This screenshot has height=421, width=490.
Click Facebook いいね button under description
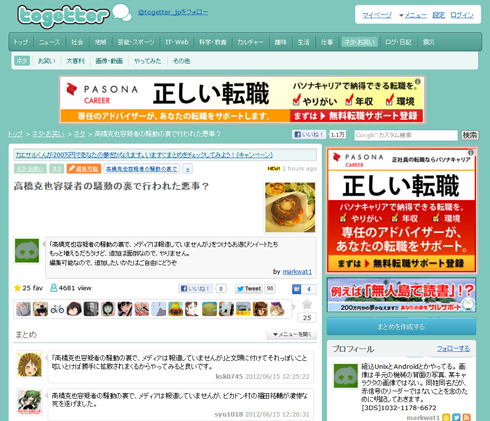point(196,289)
